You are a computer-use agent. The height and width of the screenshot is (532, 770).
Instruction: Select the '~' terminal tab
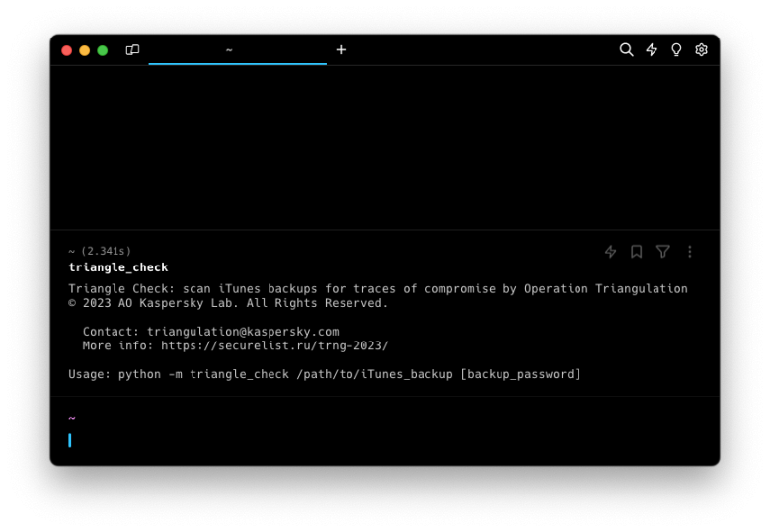pos(238,50)
